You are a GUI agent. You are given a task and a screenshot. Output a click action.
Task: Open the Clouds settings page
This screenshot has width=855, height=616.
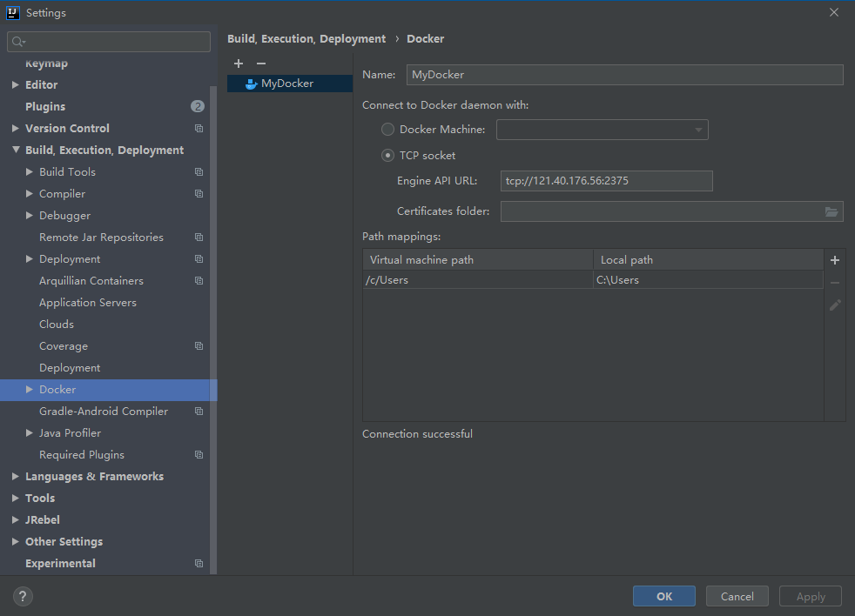click(x=57, y=325)
